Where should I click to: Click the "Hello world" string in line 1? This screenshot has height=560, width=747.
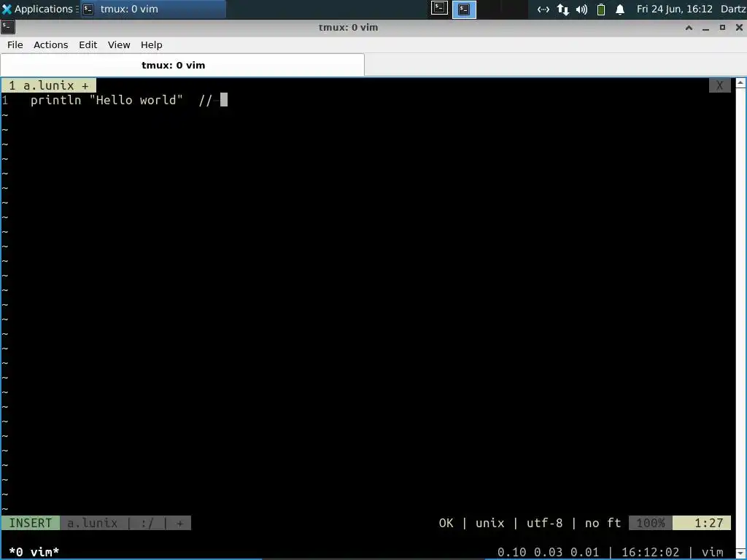point(136,100)
